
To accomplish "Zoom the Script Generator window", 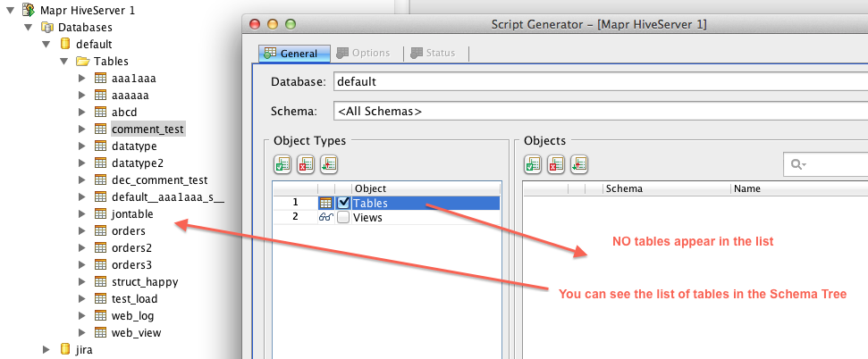I will [x=290, y=24].
